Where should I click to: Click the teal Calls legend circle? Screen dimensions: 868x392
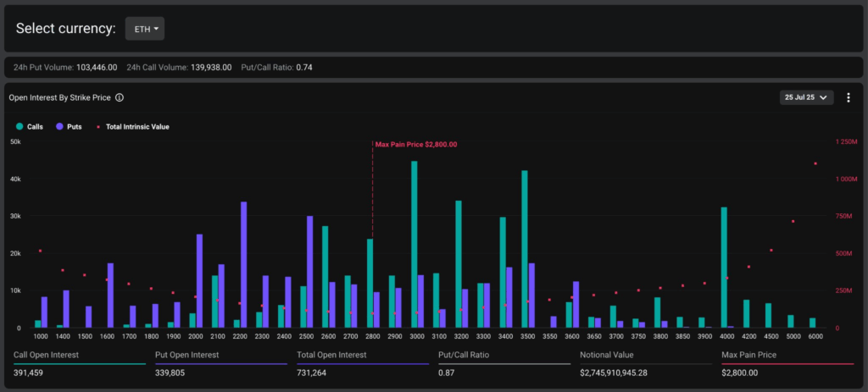(19, 127)
